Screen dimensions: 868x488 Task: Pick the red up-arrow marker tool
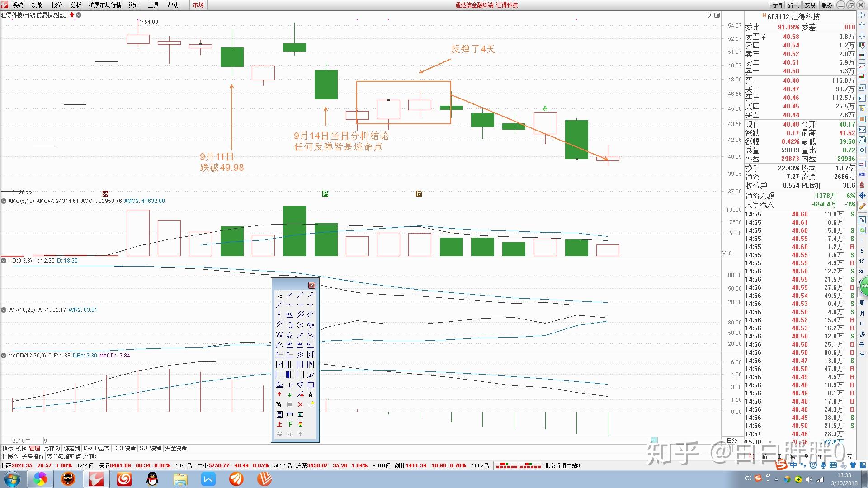(279, 395)
